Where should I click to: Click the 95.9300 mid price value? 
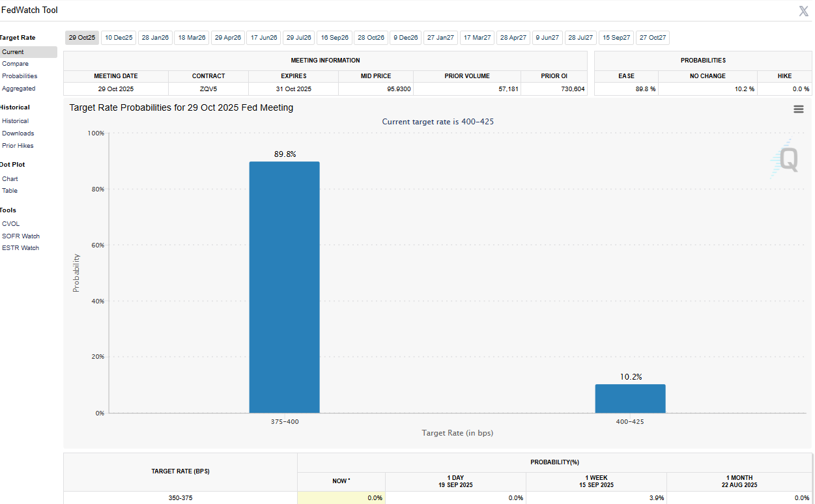tap(398, 89)
